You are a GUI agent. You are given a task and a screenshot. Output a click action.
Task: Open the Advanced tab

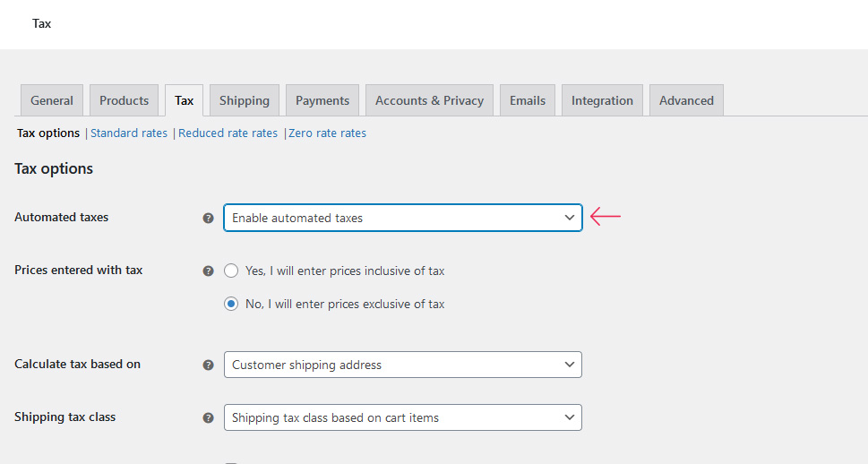tap(686, 100)
